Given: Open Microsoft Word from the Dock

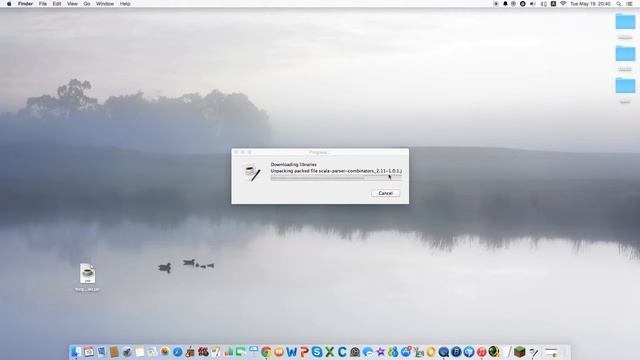Looking at the screenshot, I should click(x=291, y=351).
